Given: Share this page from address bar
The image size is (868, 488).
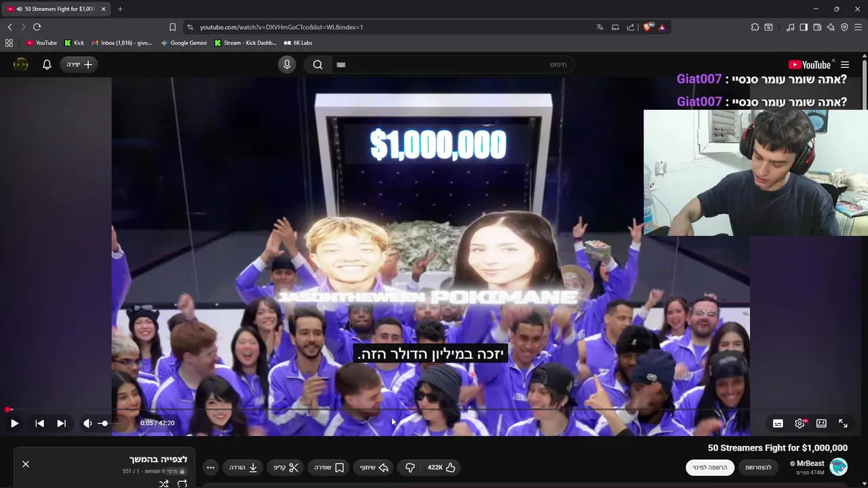Looking at the screenshot, I should tap(631, 27).
